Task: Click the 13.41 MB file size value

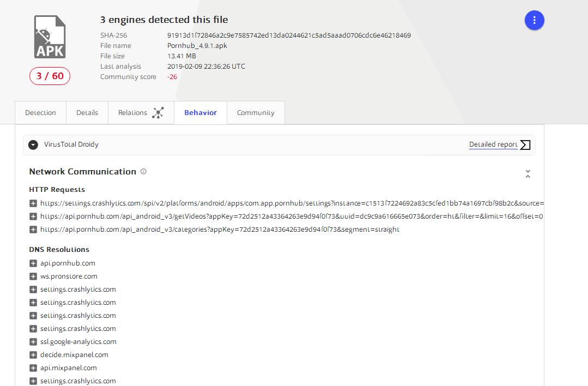Action: pos(181,56)
